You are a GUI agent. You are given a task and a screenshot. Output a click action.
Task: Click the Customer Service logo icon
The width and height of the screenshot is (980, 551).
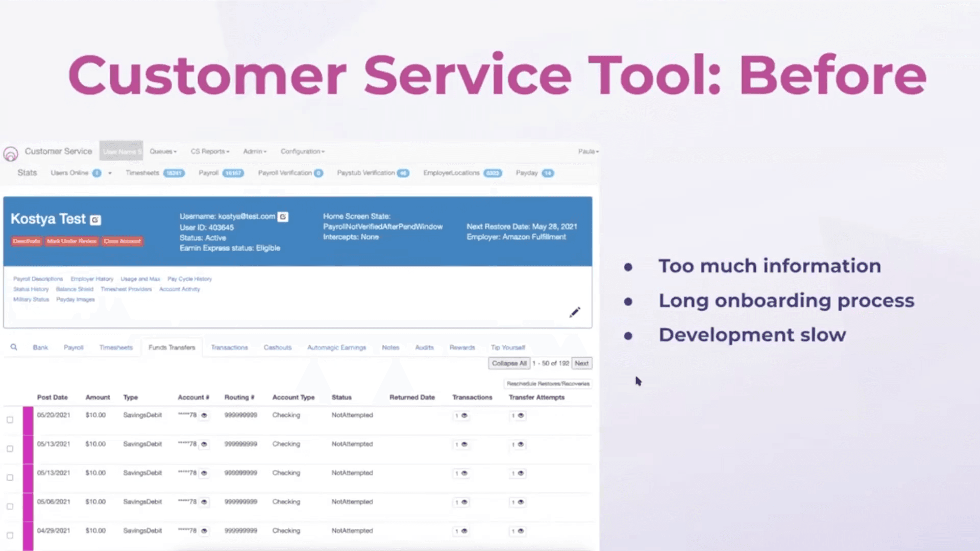[x=11, y=152]
